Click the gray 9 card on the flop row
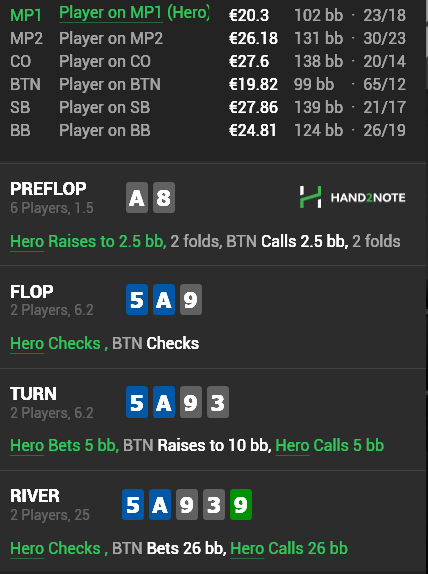Image resolution: width=428 pixels, height=574 pixels. tap(191, 299)
